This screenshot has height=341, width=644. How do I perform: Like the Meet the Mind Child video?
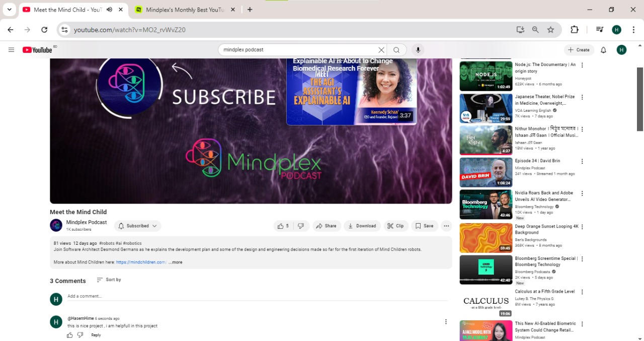pyautogui.click(x=283, y=226)
